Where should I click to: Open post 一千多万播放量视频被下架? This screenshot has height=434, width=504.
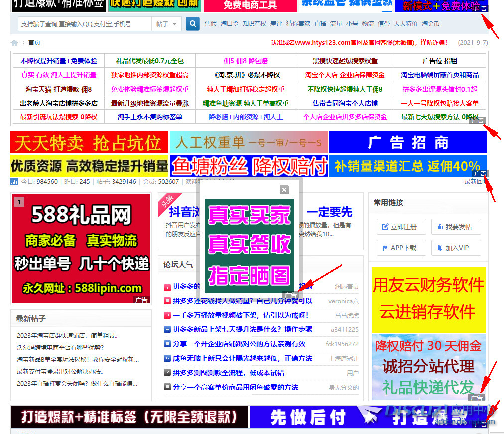pos(241,315)
